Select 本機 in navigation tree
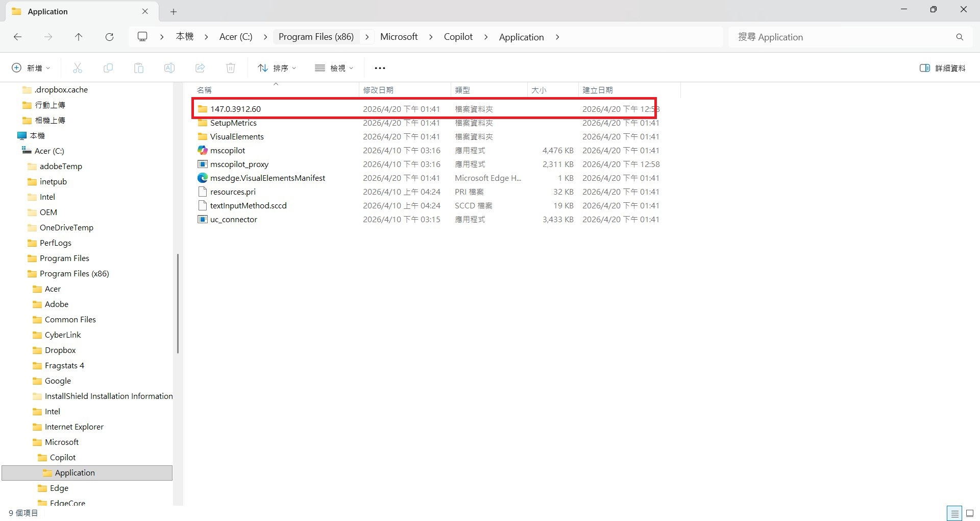This screenshot has width=980, height=521. point(31,135)
